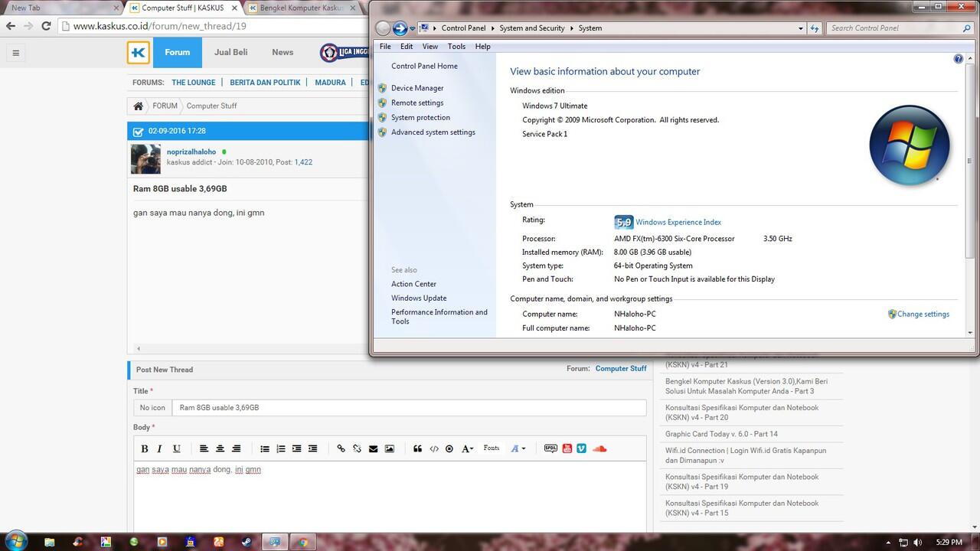Open the hamburger menu on Kaskus page
980x551 pixels.
(15, 53)
